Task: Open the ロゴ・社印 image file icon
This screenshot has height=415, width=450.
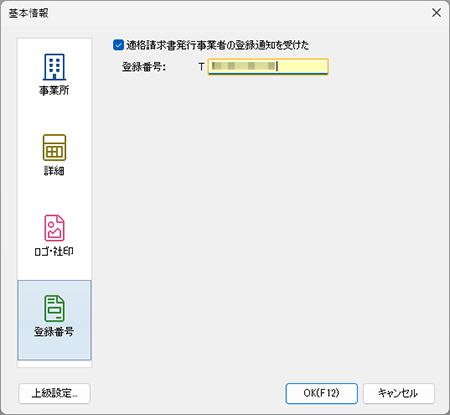Action: click(54, 228)
